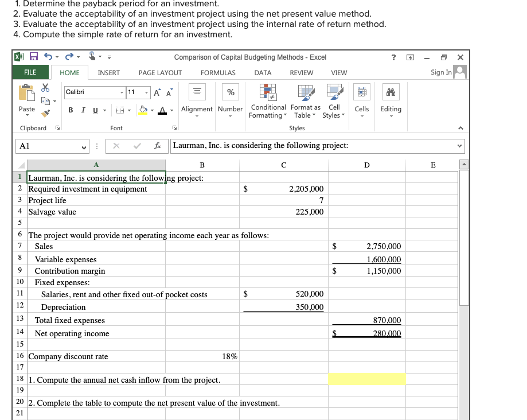
Task: Apply Font Color letter A
Action: coord(162,110)
